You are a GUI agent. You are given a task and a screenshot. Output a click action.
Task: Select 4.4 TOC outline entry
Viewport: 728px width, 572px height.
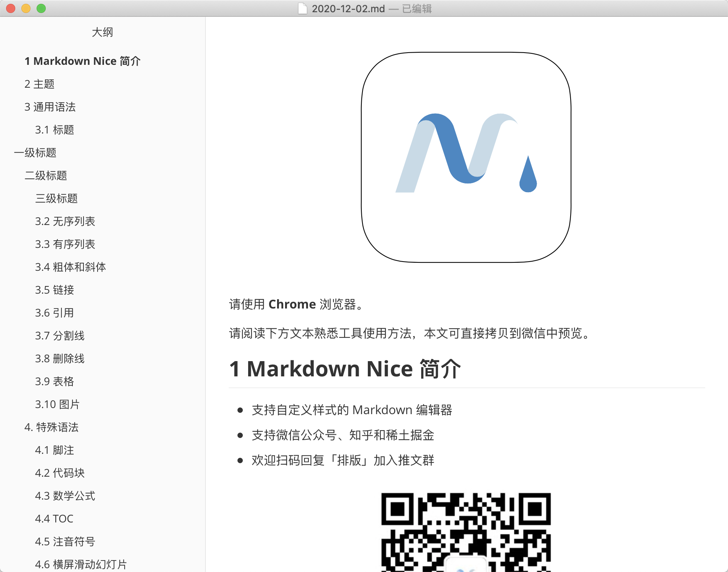[x=54, y=519]
